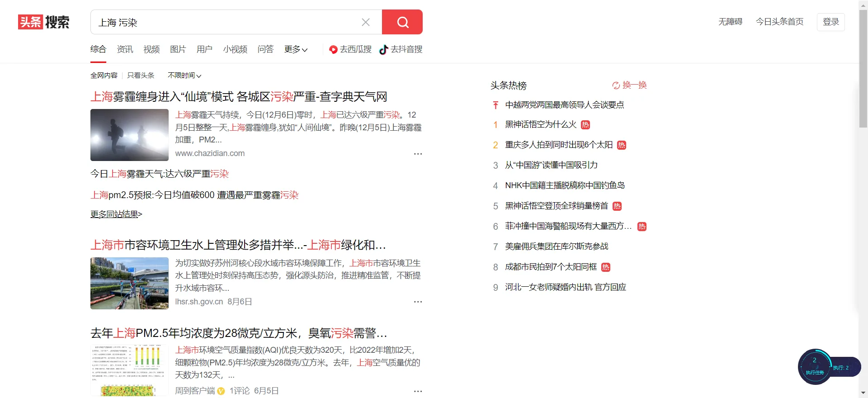Switch to the 图片 tab
This screenshot has width=868, height=398.
click(x=178, y=49)
